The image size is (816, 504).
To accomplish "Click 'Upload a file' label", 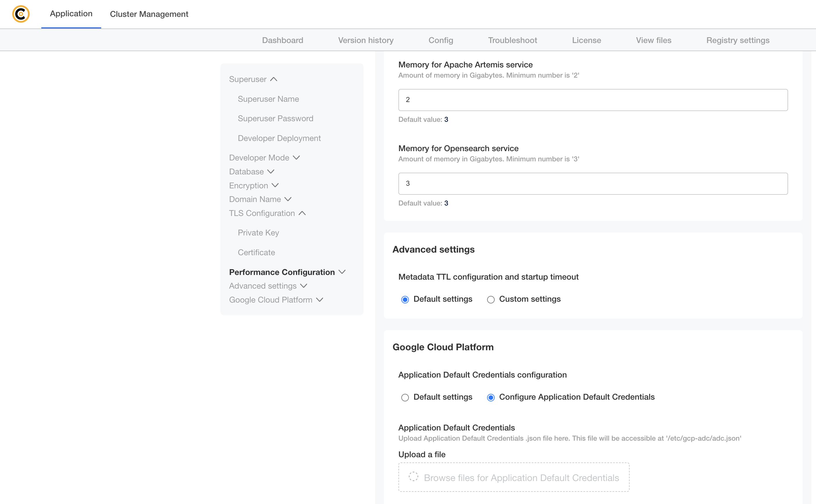I will click(421, 454).
